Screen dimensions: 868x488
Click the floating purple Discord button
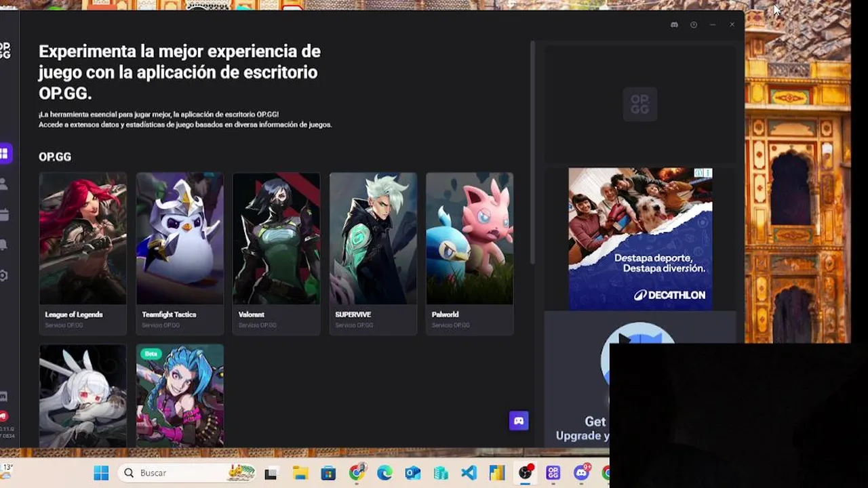click(519, 421)
